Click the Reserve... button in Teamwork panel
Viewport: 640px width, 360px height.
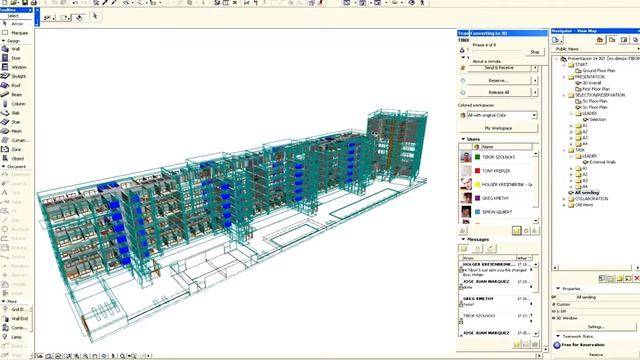[x=499, y=80]
